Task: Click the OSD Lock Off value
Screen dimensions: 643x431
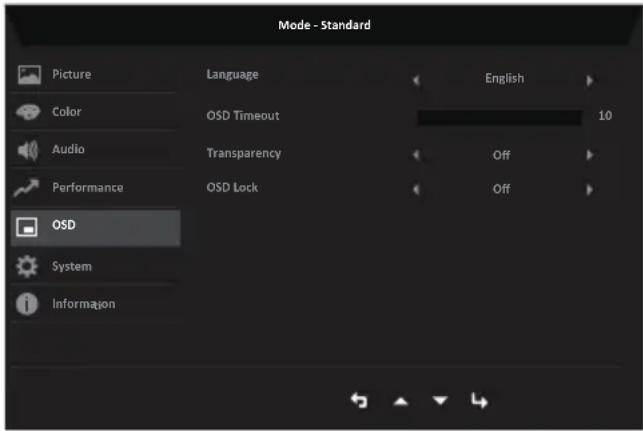Action: [x=502, y=189]
